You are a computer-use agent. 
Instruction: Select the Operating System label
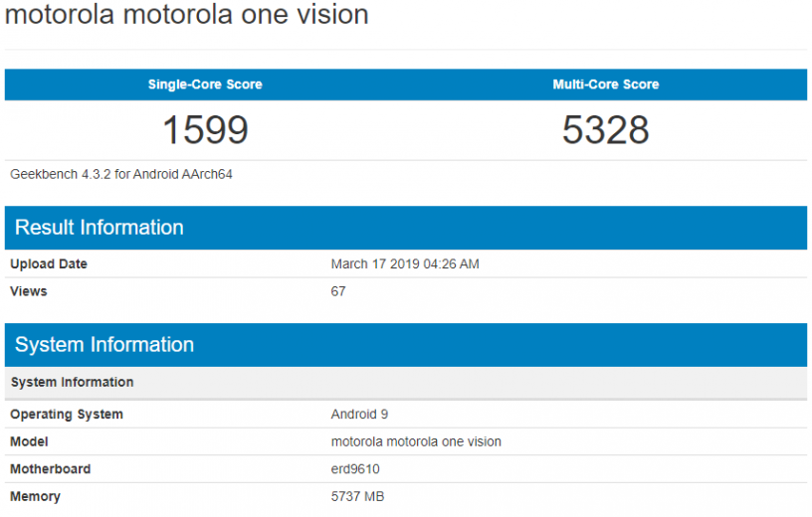[67, 415]
